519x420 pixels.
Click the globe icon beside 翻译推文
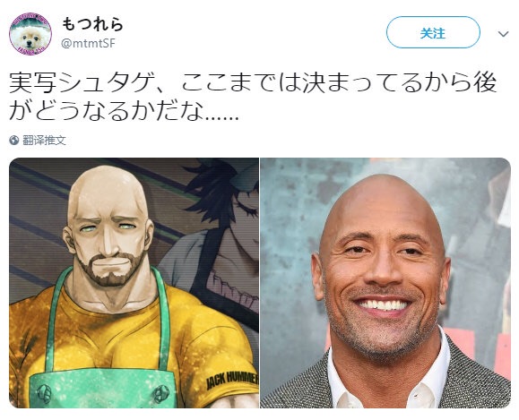pyautogui.click(x=14, y=141)
